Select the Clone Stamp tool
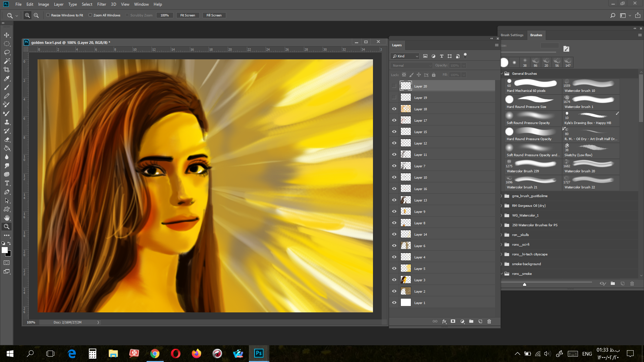Image resolution: width=644 pixels, height=362 pixels. pos(7,122)
